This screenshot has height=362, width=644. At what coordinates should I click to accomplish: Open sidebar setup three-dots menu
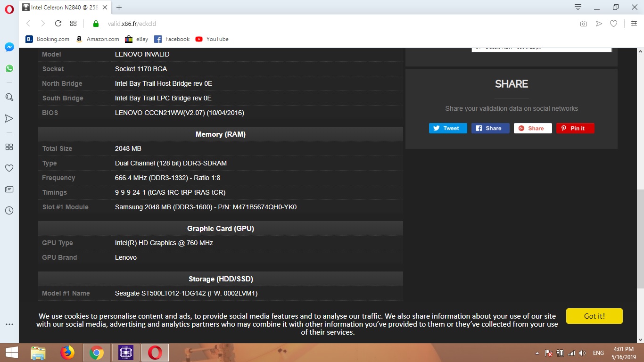[x=9, y=324]
